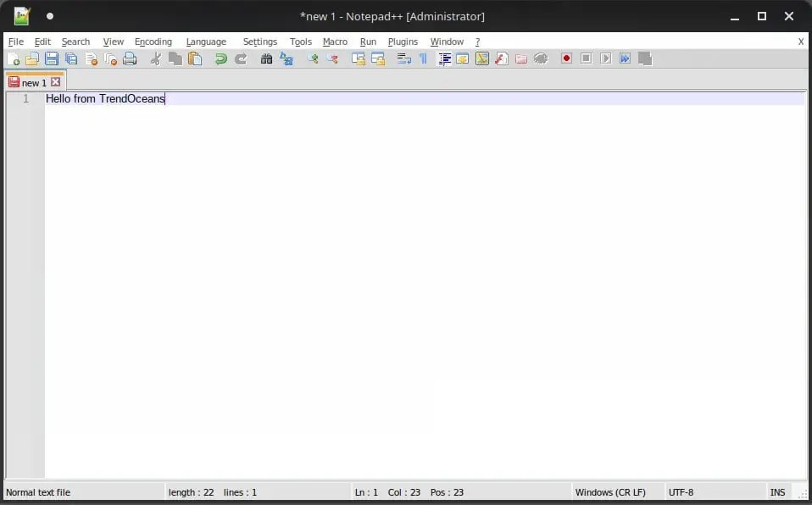
Task: Open the Settings menu
Action: 260,42
